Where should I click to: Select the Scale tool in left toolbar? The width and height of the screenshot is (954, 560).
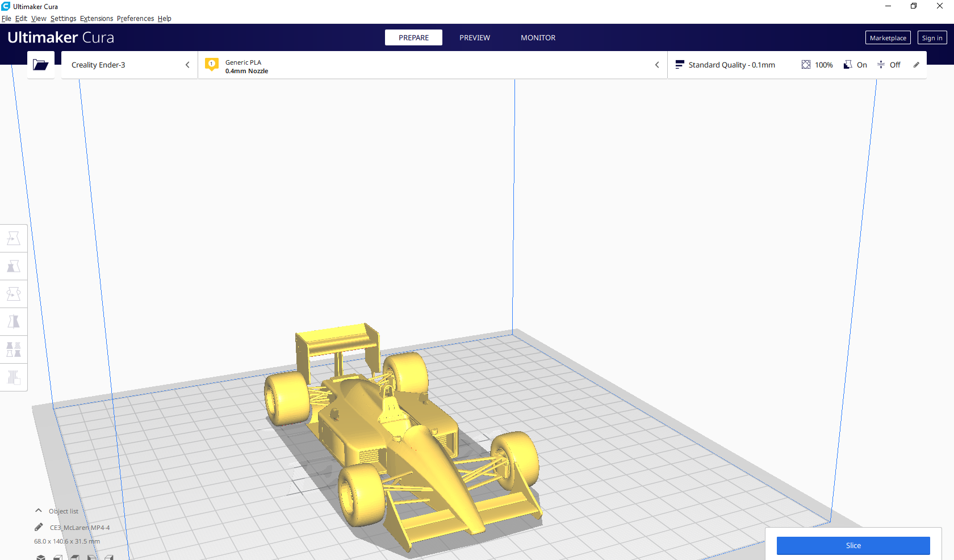(14, 266)
